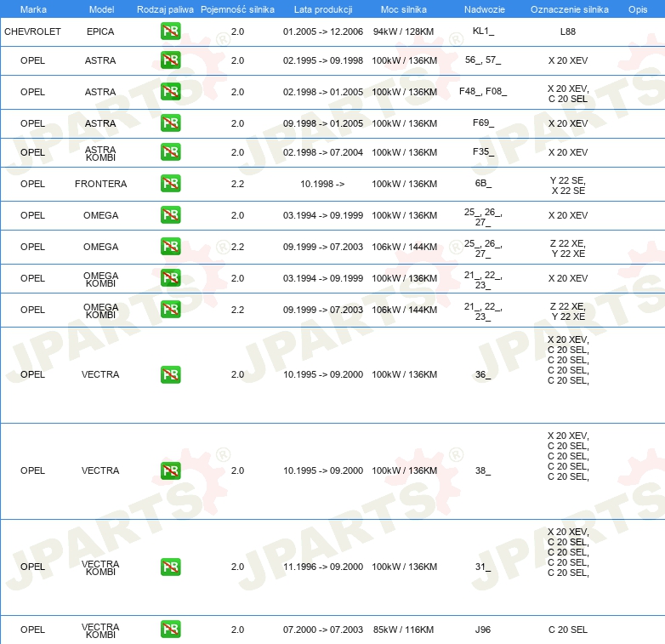This screenshot has height=644, width=665.
Task: Click the Marka column header
Action: (32, 9)
